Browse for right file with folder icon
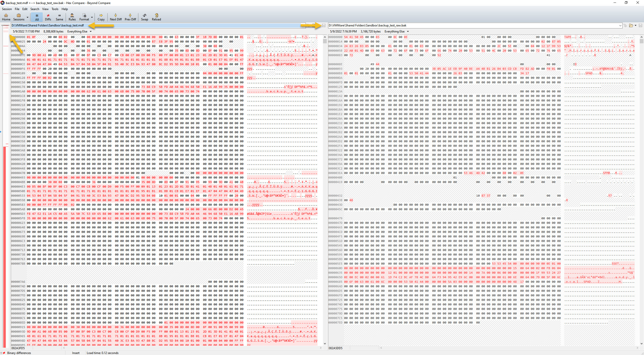 coord(631,25)
